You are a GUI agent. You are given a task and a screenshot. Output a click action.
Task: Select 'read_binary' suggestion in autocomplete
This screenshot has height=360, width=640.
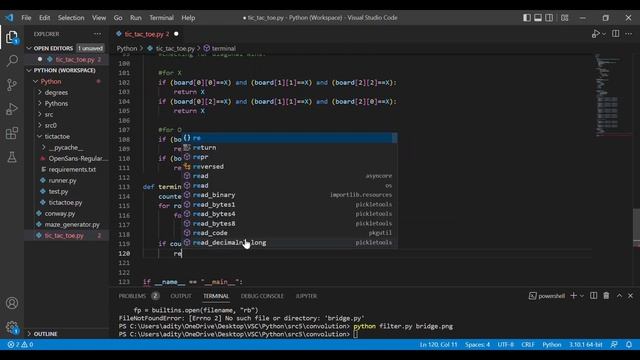289,195
